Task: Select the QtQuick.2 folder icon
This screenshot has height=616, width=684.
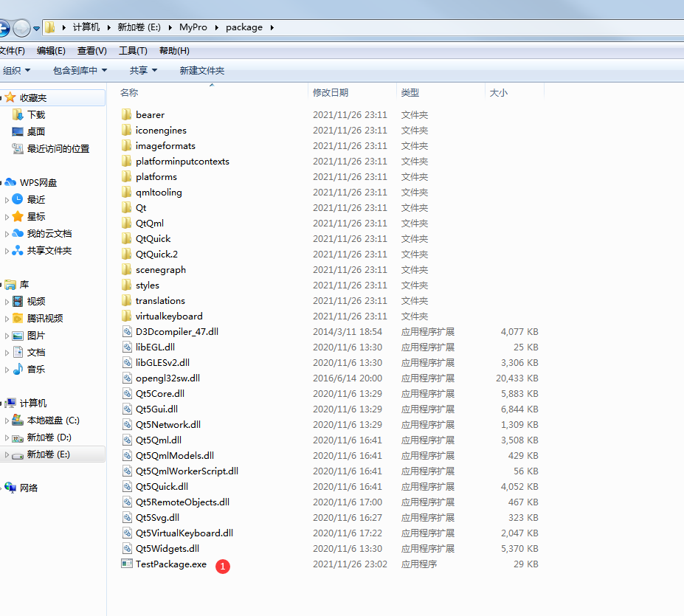Action: [126, 254]
